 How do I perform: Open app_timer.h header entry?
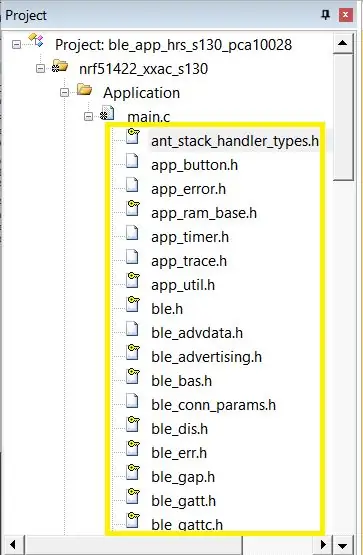[190, 237]
